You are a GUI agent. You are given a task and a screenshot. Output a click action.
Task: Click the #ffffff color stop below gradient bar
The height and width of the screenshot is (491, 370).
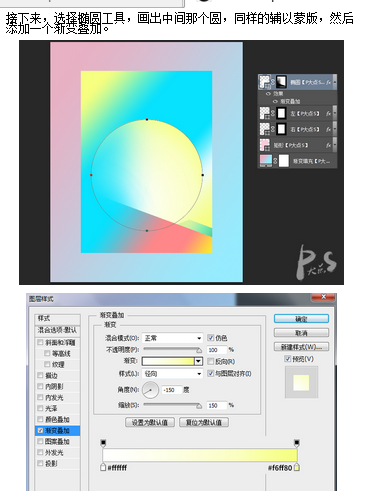click(103, 467)
